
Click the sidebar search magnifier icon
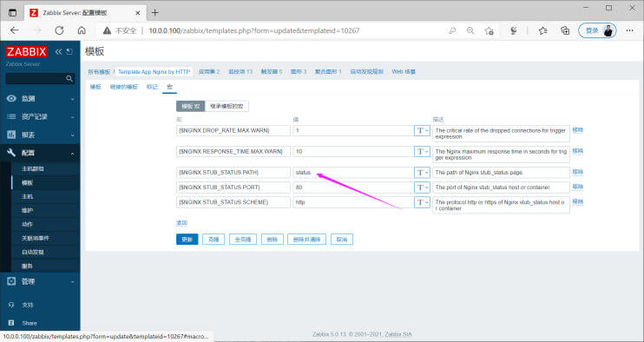[x=69, y=78]
